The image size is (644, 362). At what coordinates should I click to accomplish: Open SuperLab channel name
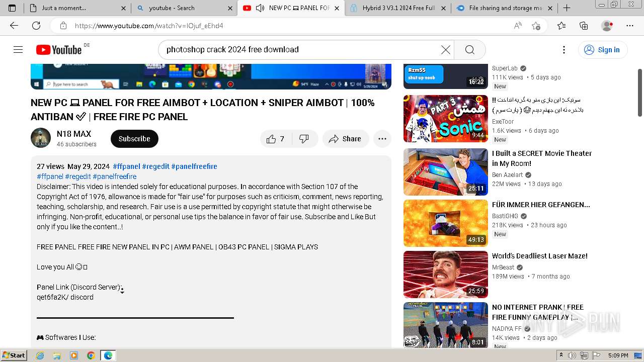(x=505, y=68)
